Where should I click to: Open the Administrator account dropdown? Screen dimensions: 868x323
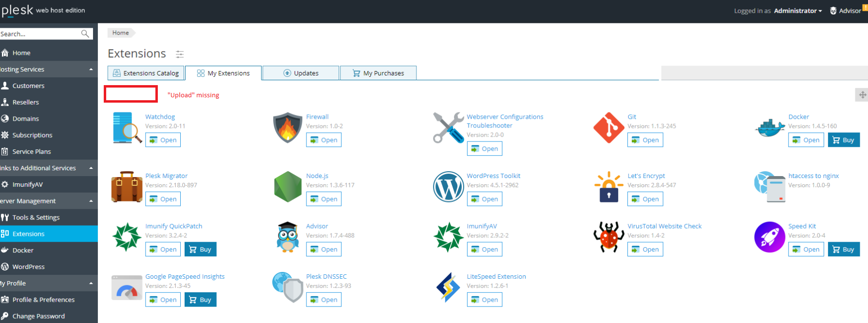[x=798, y=11]
